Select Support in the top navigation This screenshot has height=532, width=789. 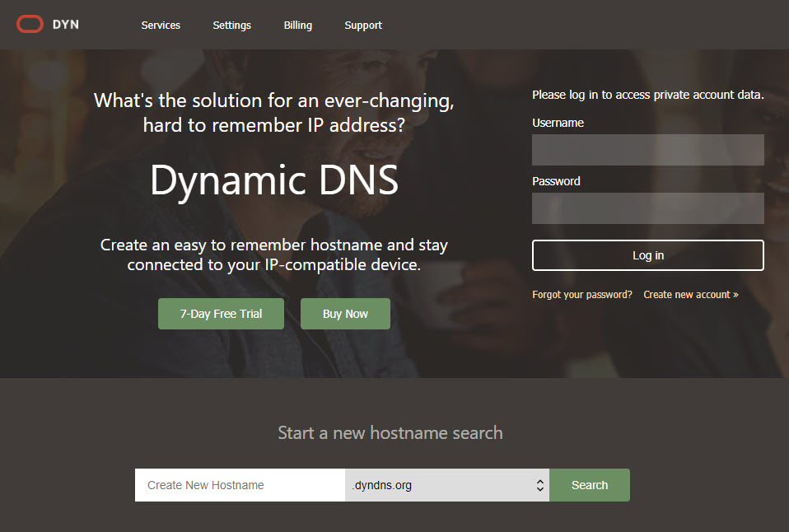click(363, 26)
